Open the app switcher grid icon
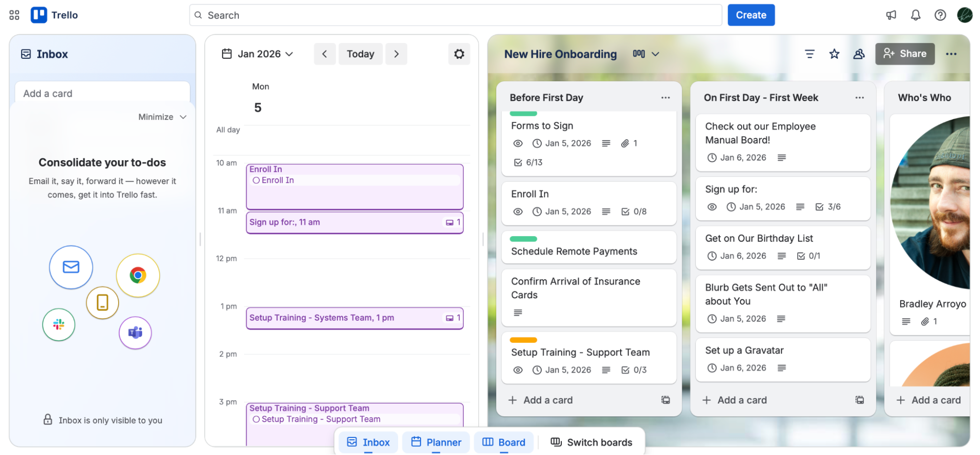The width and height of the screenshot is (980, 455). [14, 15]
